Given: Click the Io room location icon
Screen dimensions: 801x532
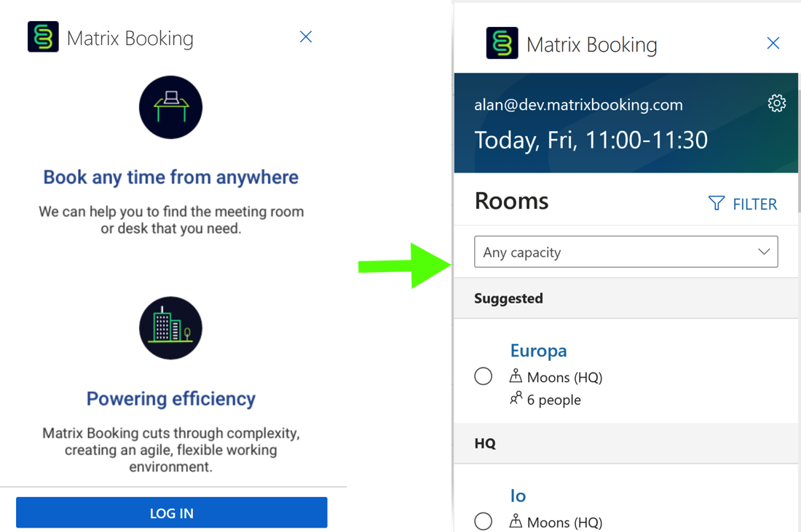Looking at the screenshot, I should click(516, 521).
